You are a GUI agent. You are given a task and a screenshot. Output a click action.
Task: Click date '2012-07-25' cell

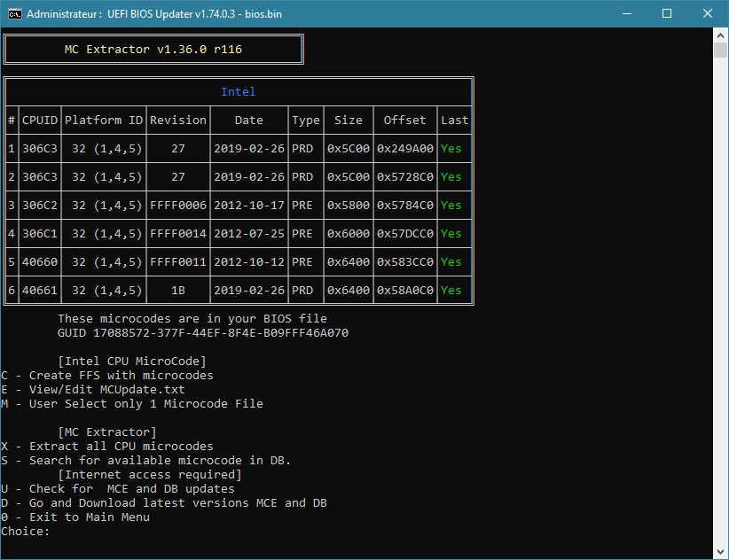click(x=248, y=234)
